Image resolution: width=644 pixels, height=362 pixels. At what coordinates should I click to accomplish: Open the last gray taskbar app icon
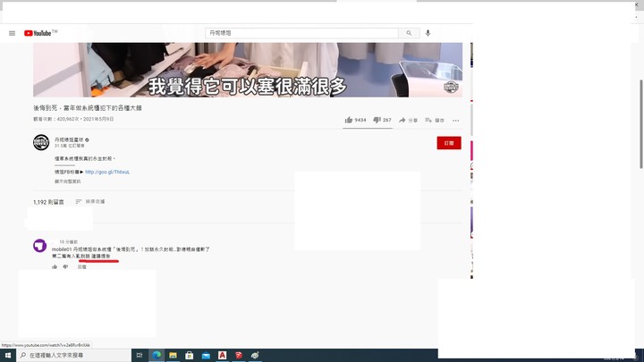pyautogui.click(x=255, y=355)
